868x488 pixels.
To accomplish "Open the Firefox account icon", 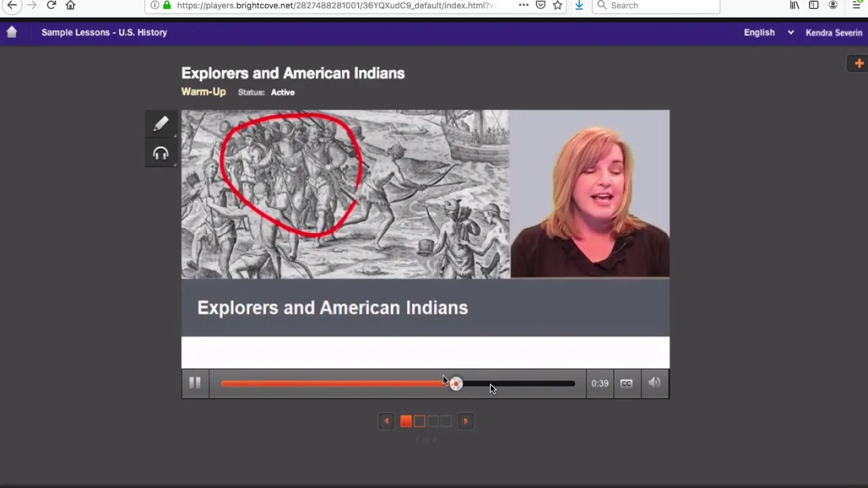I will (833, 5).
